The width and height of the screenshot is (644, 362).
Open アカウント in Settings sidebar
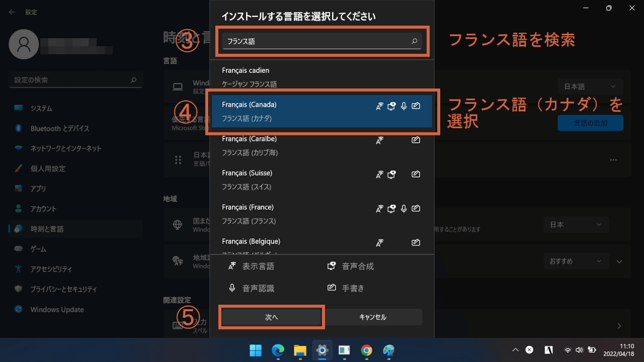click(x=75, y=209)
